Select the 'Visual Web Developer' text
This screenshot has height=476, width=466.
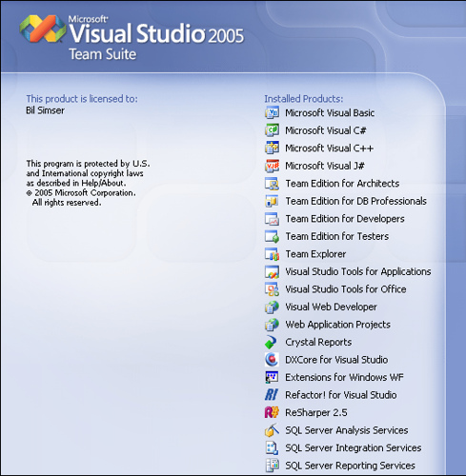tap(331, 307)
